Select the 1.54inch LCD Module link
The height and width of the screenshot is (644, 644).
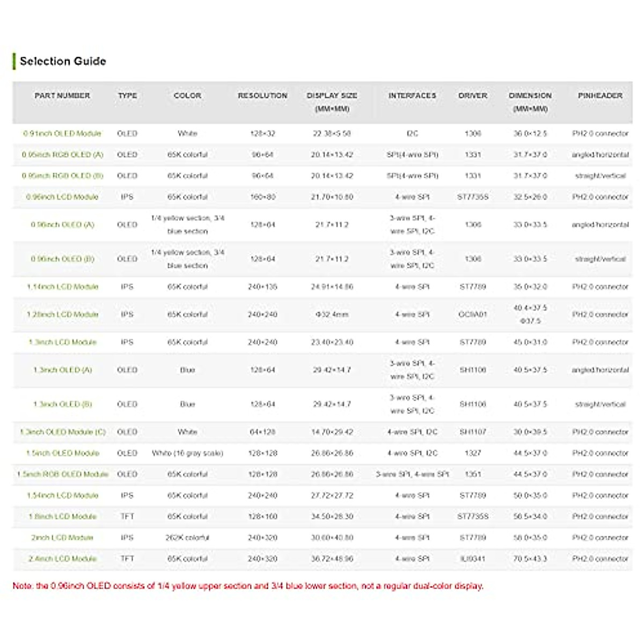(62, 496)
